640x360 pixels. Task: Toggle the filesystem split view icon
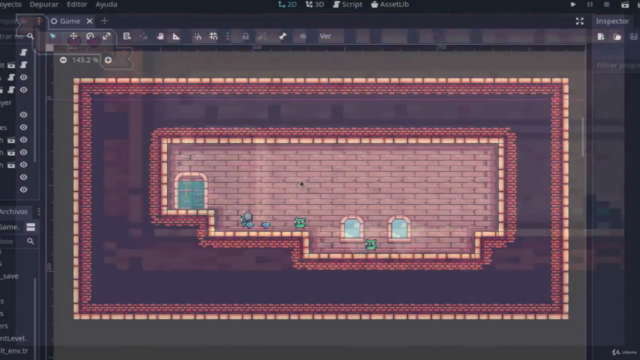pos(31,227)
